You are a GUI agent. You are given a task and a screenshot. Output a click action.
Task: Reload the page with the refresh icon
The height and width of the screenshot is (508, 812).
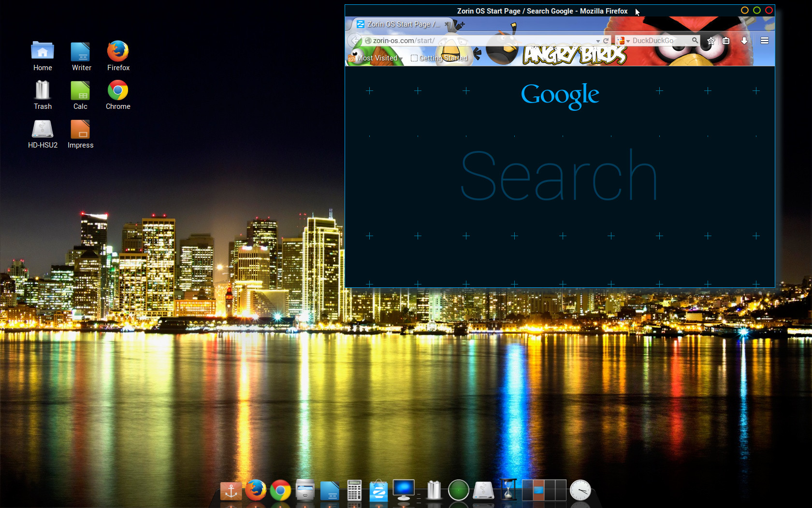[606, 41]
